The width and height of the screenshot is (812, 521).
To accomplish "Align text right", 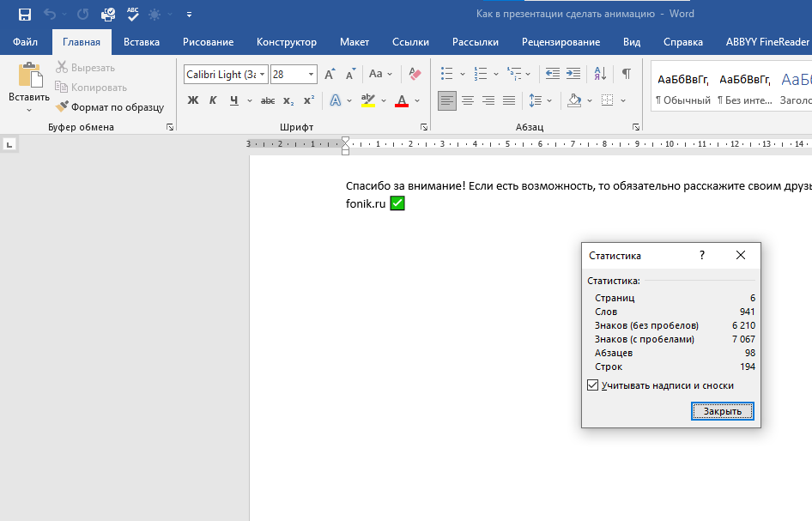I will (488, 100).
